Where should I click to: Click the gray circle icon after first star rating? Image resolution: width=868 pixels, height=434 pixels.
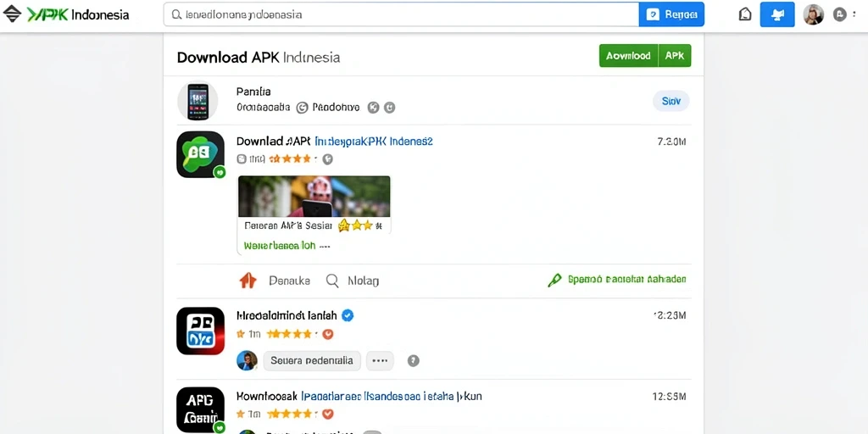click(328, 159)
